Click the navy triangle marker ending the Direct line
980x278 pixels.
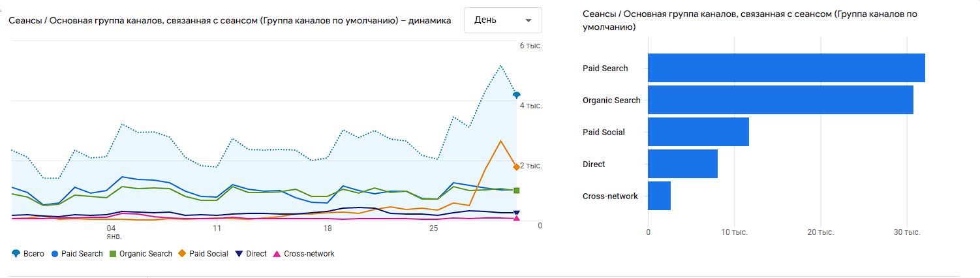[x=516, y=213]
